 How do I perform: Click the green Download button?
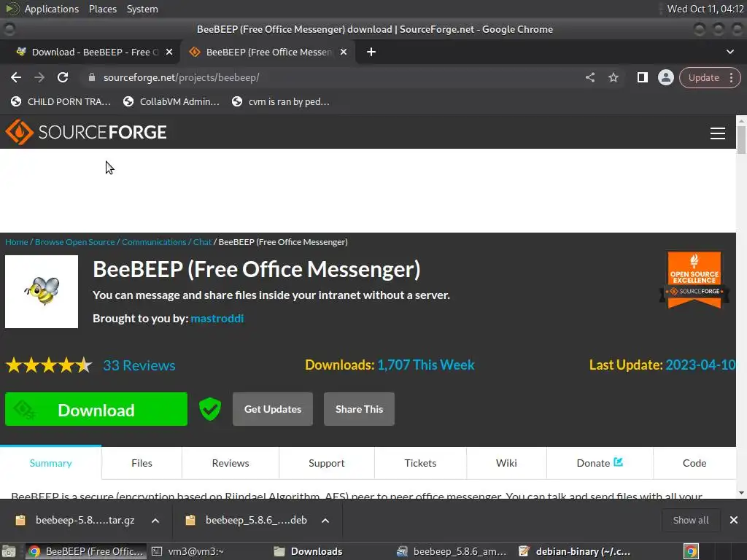(96, 409)
